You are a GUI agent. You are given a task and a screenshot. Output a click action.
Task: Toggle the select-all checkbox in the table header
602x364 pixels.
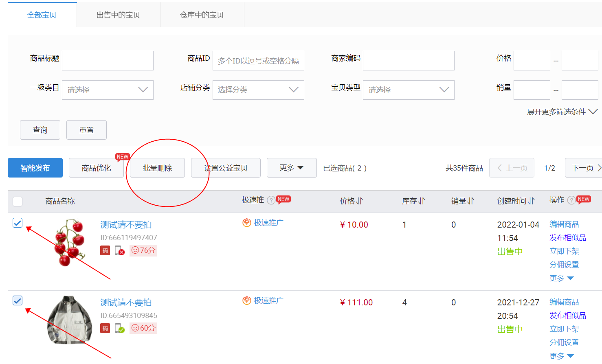pos(18,202)
